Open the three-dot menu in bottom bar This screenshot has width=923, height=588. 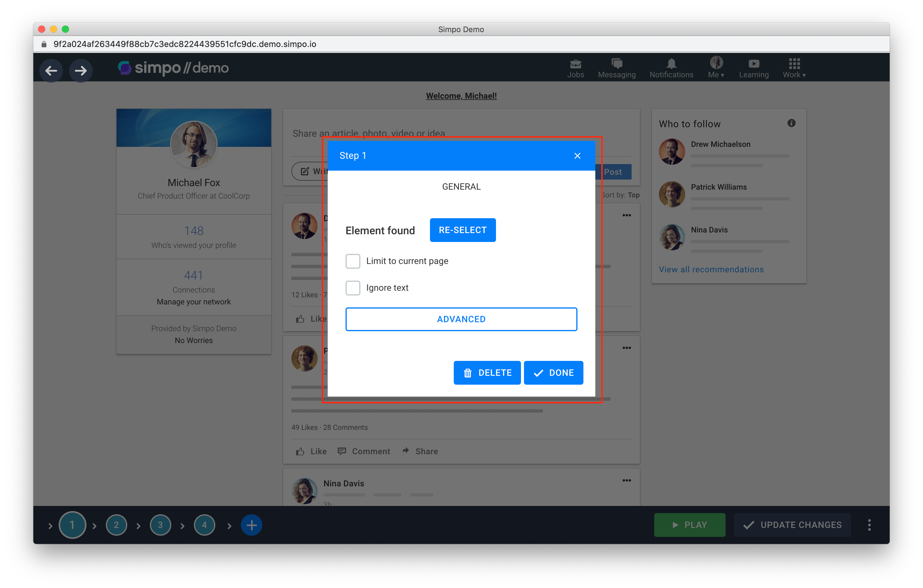click(x=869, y=525)
